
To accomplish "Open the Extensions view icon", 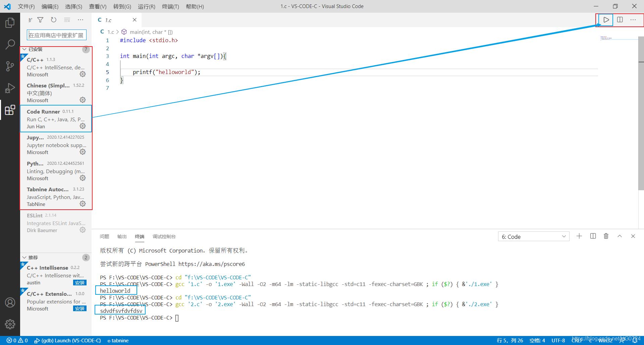I will click(10, 110).
